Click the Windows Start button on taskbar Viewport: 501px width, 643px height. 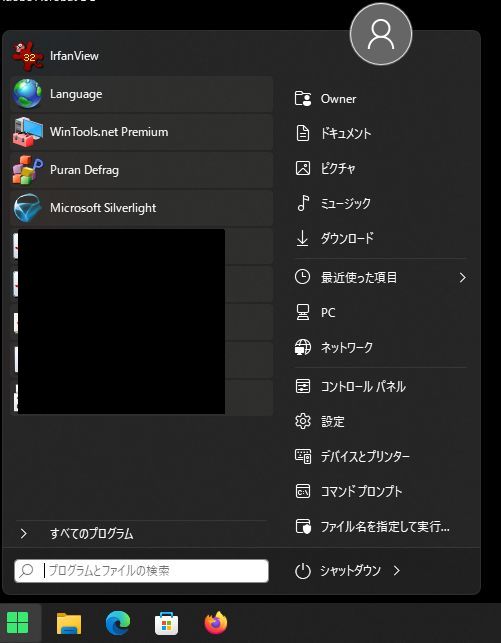18,623
